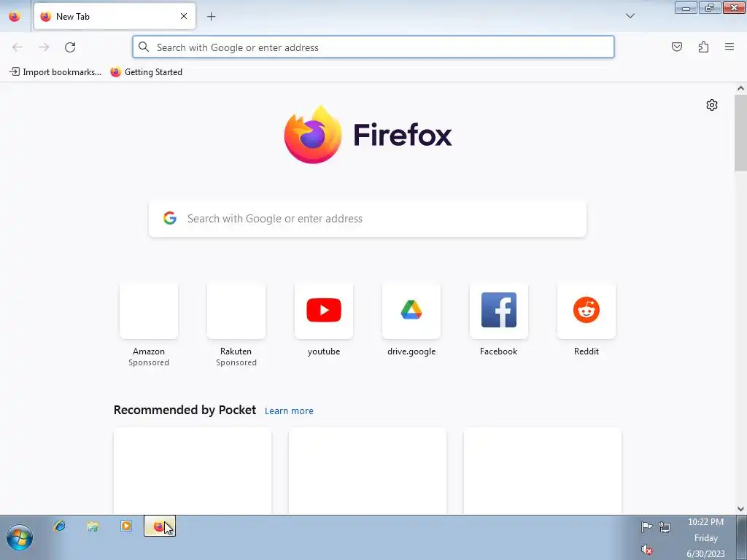Open new tab personalize gear icon
The height and width of the screenshot is (560, 747).
(x=712, y=105)
